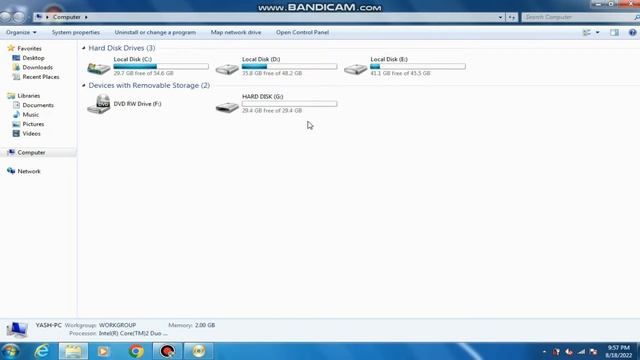Click Map network drive

[x=236, y=32]
